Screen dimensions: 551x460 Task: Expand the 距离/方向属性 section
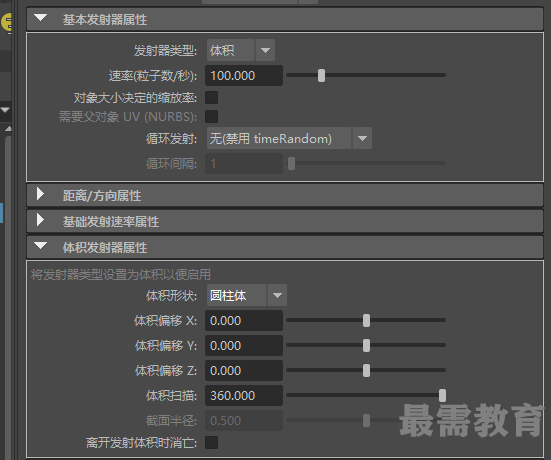(x=40, y=194)
